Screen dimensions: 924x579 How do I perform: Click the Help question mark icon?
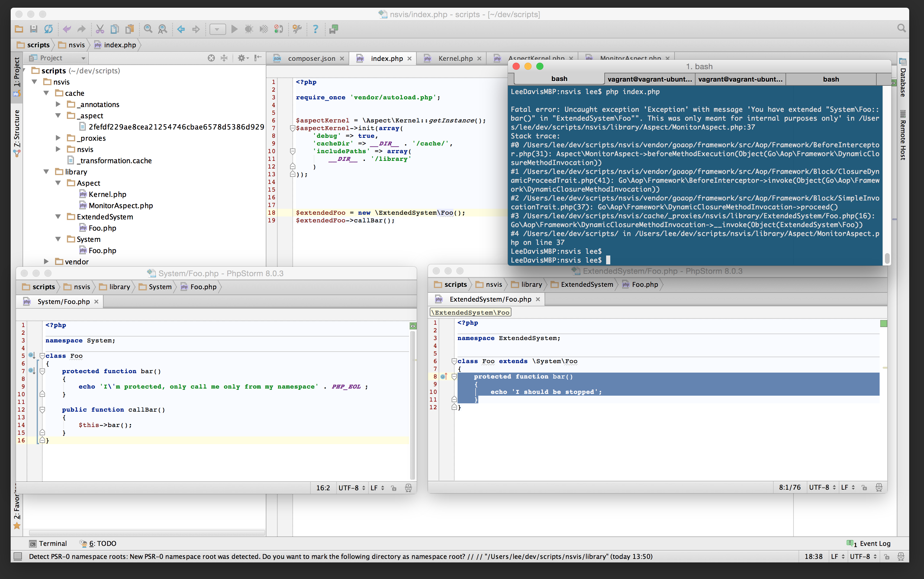(x=315, y=29)
